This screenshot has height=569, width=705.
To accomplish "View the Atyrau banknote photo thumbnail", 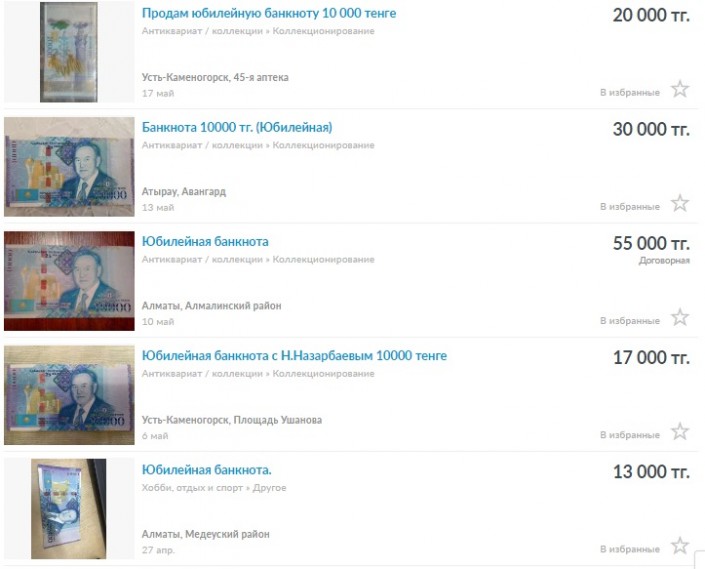I will pyautogui.click(x=69, y=167).
